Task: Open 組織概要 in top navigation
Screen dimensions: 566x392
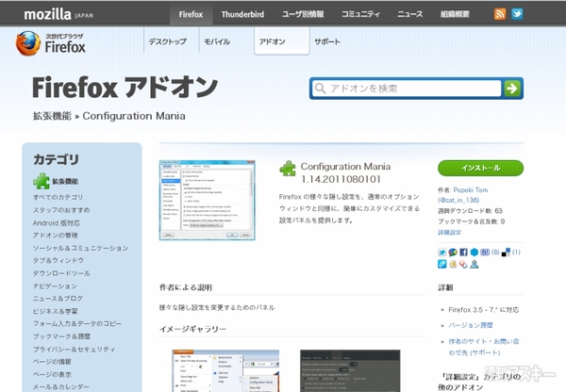Action: 455,14
